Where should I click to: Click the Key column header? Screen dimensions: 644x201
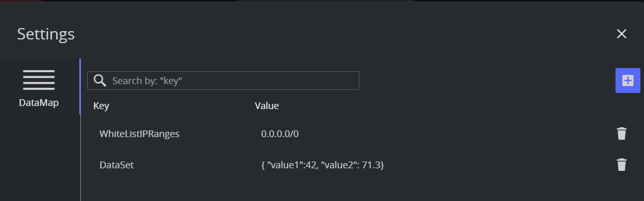point(101,106)
